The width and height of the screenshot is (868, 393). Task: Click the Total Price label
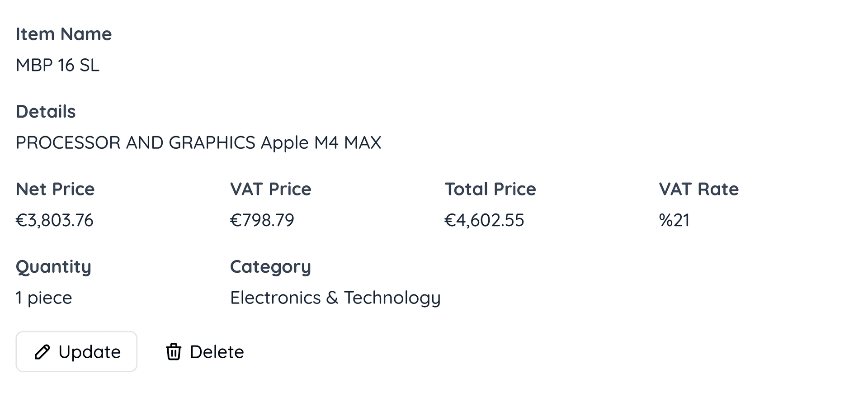(x=490, y=189)
